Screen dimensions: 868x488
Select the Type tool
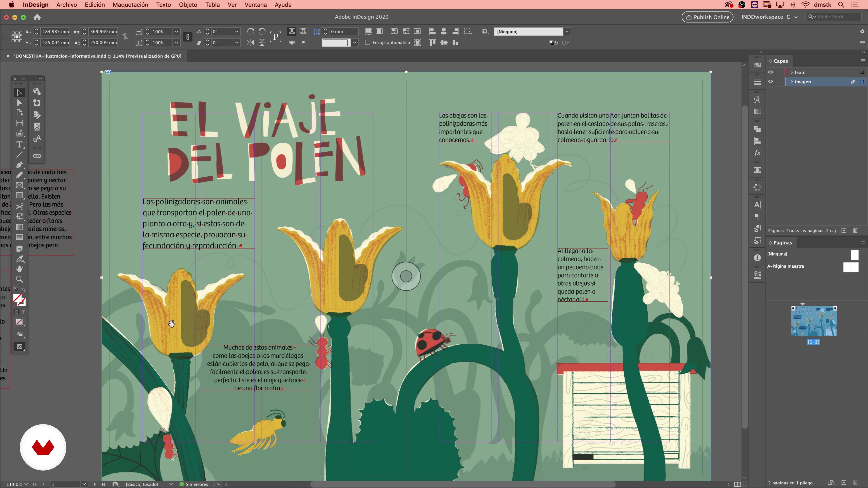coord(19,145)
